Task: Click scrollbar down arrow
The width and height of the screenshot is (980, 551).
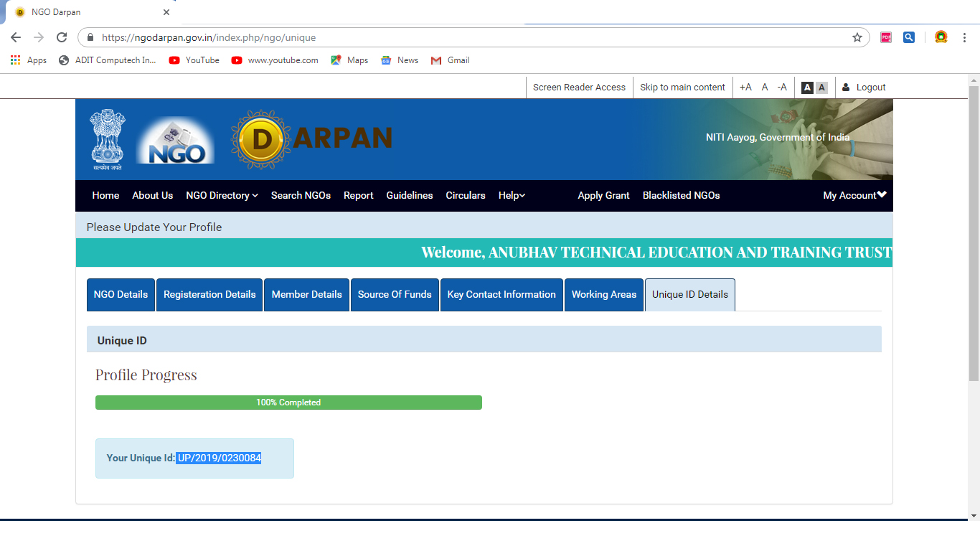Action: point(974,516)
